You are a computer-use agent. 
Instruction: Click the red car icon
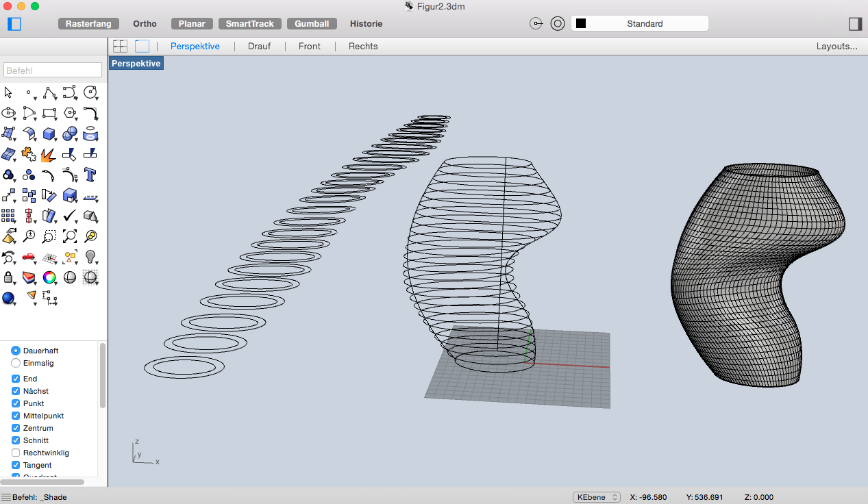tap(29, 257)
